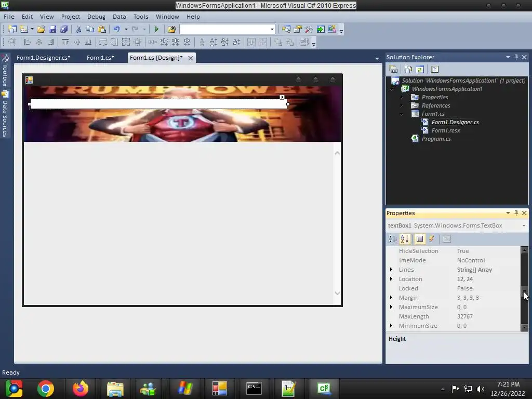The image size is (532, 399).
Task: Open the Data Sources side panel tab
Action: (5, 114)
